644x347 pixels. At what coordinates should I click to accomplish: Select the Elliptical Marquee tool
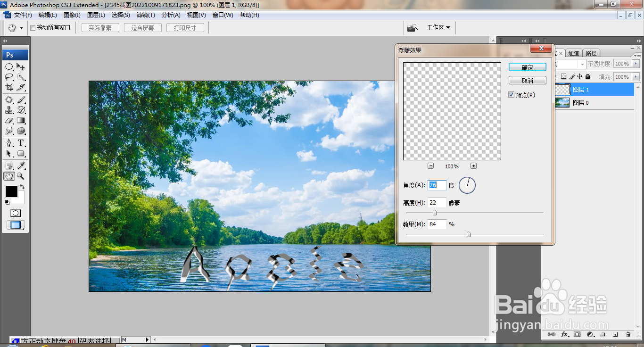[x=9, y=66]
